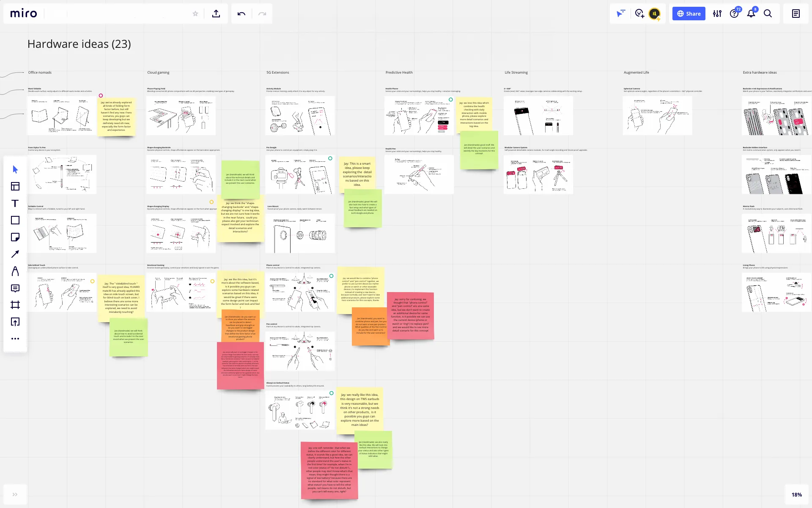Viewport: 812px width, 508px height.
Task: Select the Extra hardware ideas heading
Action: 760,72
